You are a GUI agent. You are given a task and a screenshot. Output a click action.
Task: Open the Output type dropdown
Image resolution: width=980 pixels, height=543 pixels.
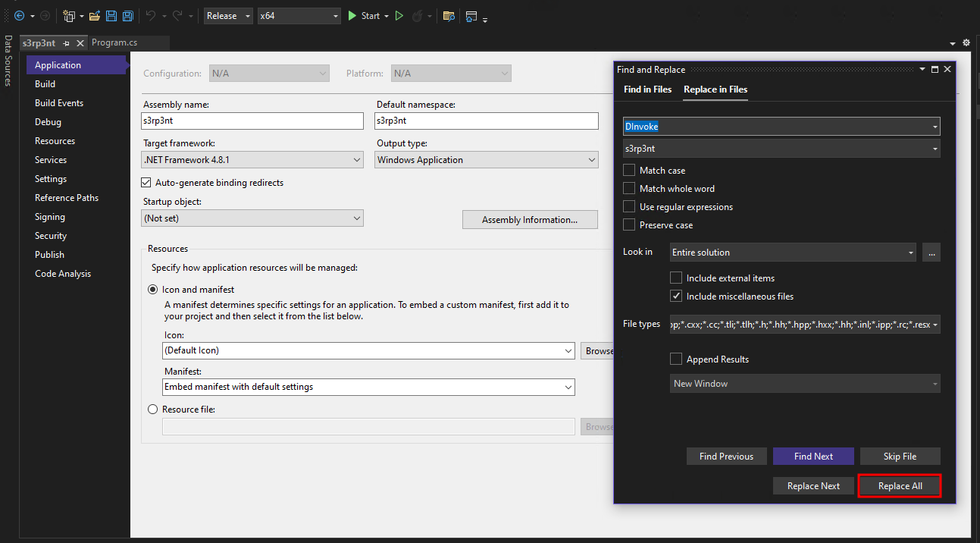click(486, 160)
